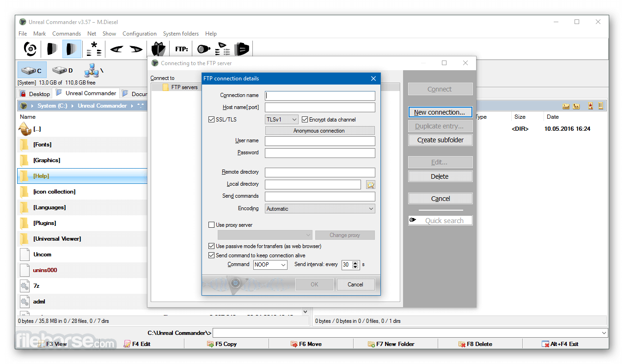Click the Unreal Commander breadcrumb segment in path bar
624x364 pixels.
click(102, 106)
